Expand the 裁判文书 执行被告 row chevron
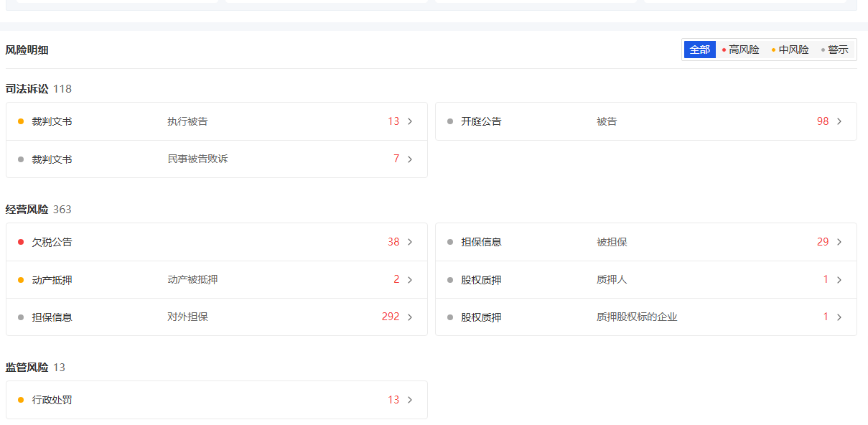The image size is (868, 425). 410,121
